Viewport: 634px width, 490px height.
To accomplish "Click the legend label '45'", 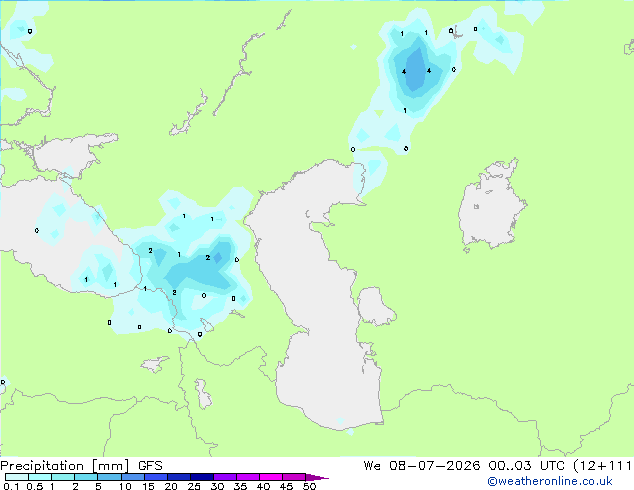I will coord(286,486).
